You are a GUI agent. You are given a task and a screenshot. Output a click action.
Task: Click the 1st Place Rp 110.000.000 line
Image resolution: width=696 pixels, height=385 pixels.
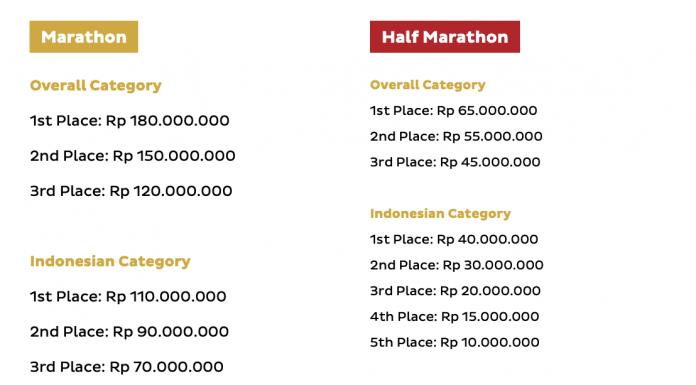(x=128, y=296)
